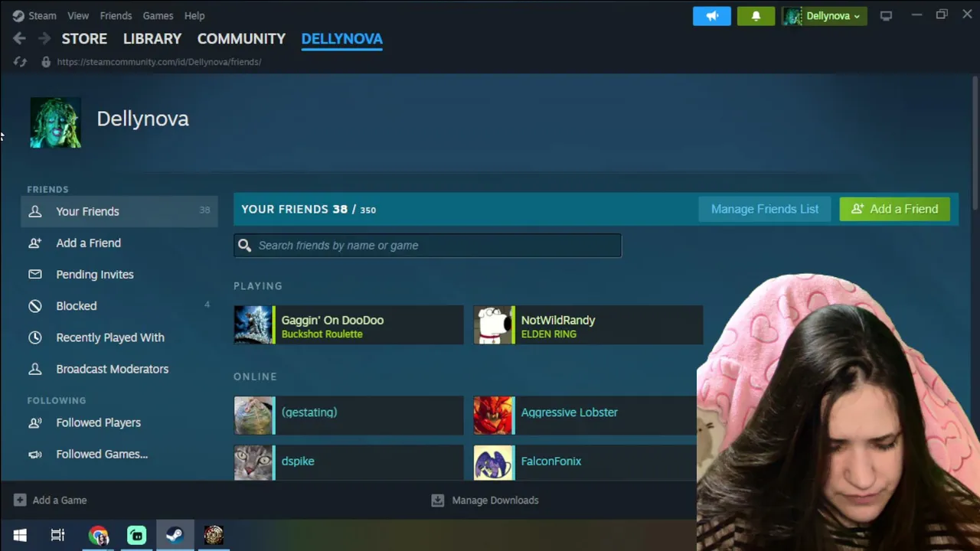Open Followed Games via its megaphone icon
Screen dimensions: 980x551
coord(35,454)
